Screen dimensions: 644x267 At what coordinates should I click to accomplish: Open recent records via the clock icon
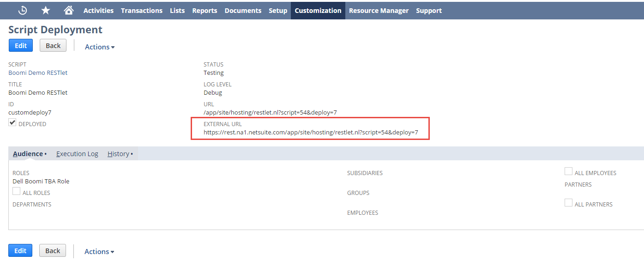[x=22, y=10]
